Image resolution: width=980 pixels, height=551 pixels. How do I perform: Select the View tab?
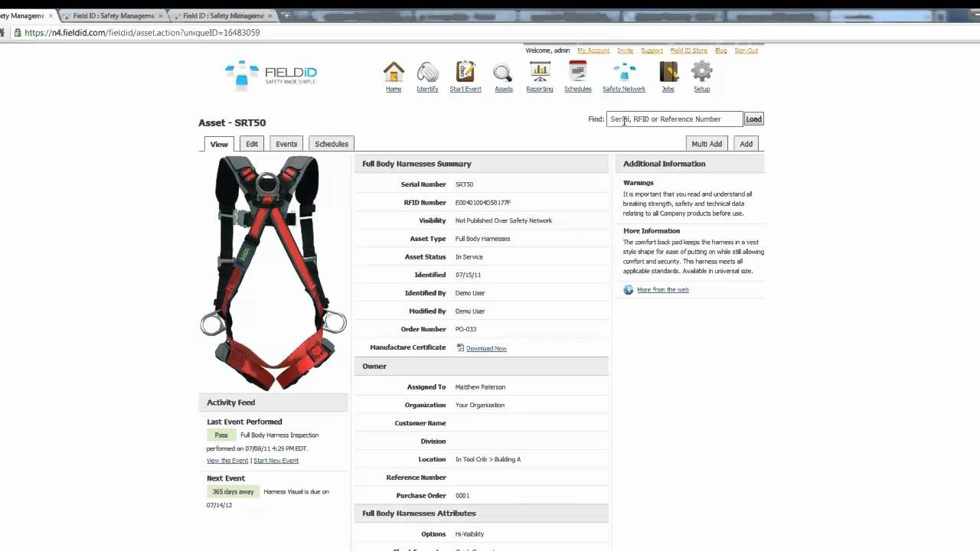[x=219, y=144]
